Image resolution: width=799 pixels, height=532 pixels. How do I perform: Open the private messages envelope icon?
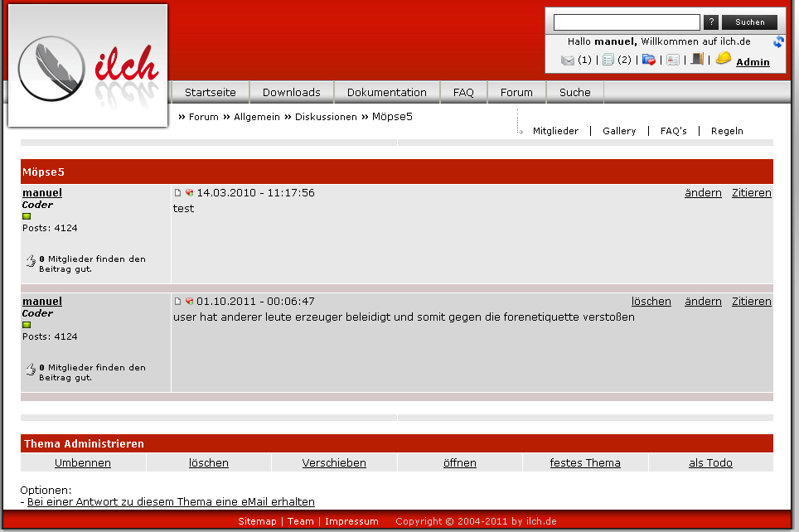click(567, 60)
